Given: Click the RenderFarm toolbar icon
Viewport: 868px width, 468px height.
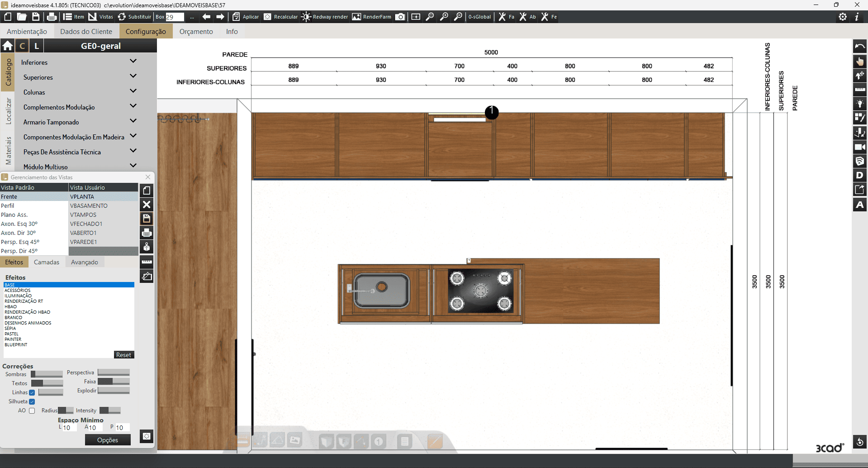Looking at the screenshot, I should coord(356,17).
